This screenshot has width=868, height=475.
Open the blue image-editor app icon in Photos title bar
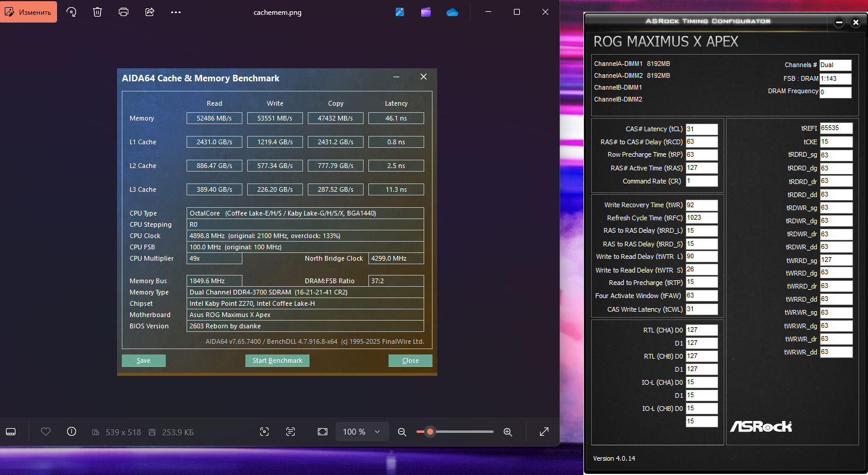click(x=400, y=12)
